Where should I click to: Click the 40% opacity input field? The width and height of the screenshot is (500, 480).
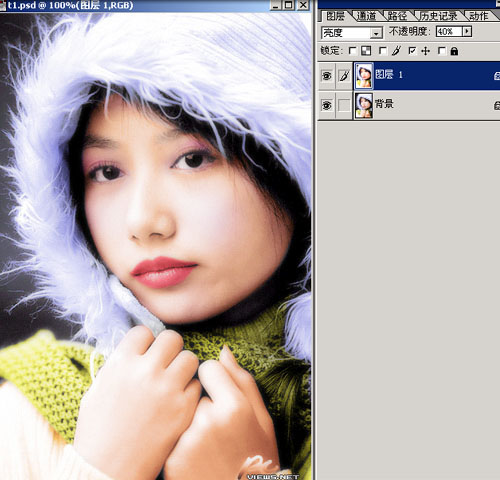pyautogui.click(x=449, y=32)
